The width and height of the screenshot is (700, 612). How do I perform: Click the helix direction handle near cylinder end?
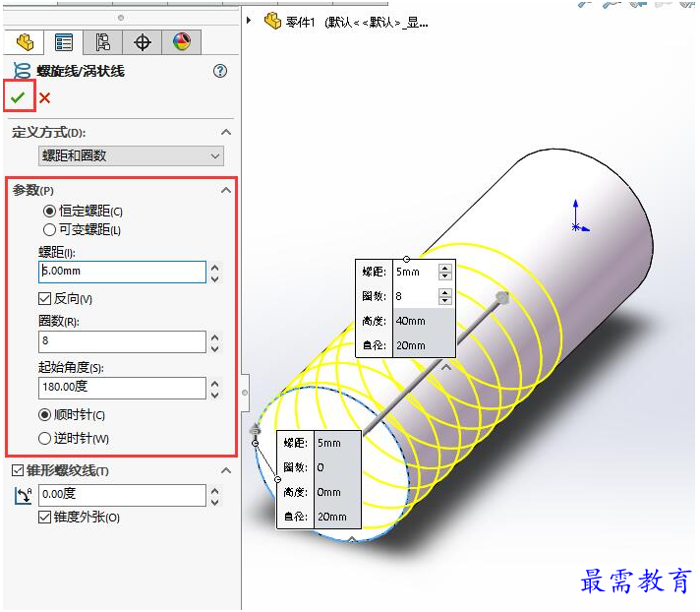502,297
